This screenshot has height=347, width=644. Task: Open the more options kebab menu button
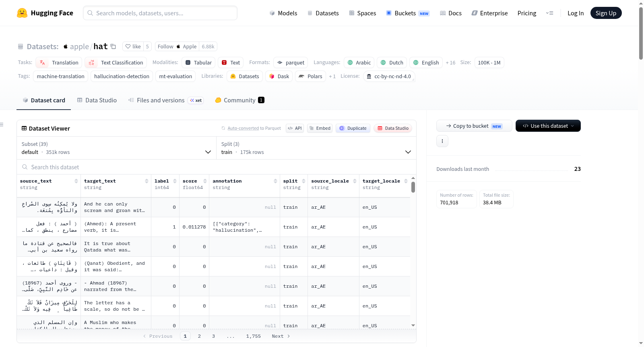pos(442,141)
